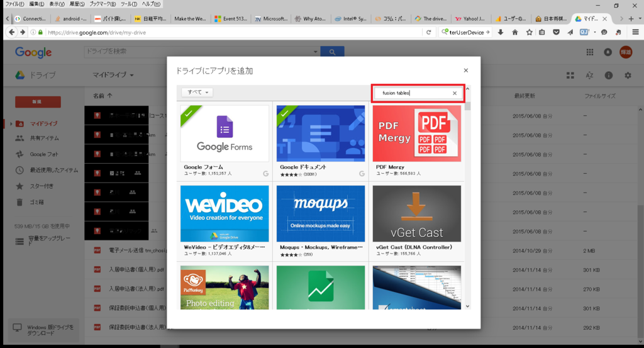Open the AZ sort options
Viewport: 644px width, 348px height.
coord(589,75)
